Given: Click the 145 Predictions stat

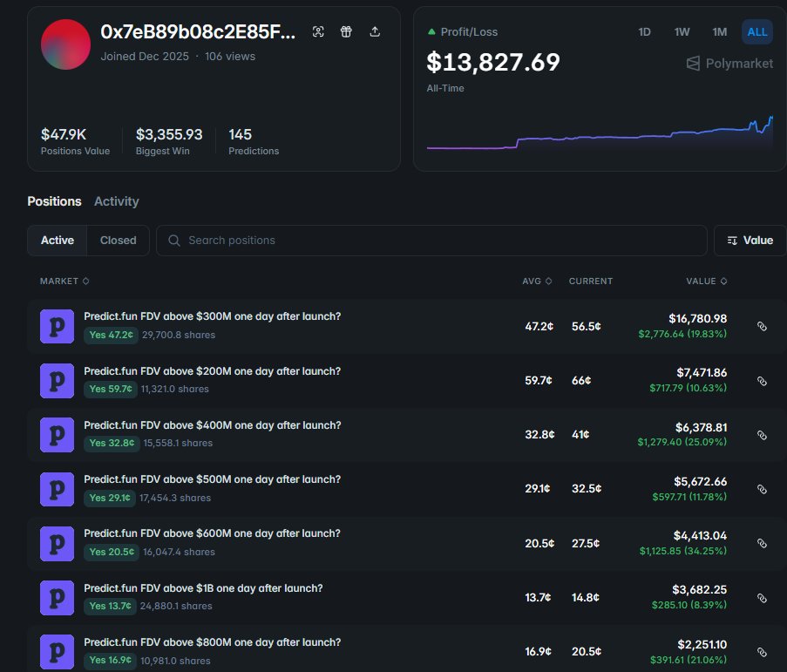Looking at the screenshot, I should click(254, 141).
